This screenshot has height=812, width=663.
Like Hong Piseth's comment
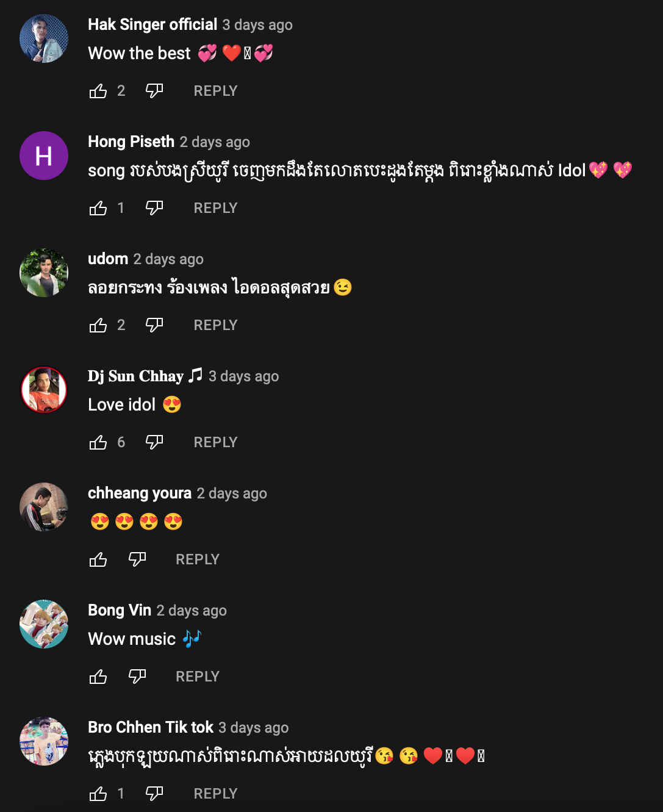98,209
